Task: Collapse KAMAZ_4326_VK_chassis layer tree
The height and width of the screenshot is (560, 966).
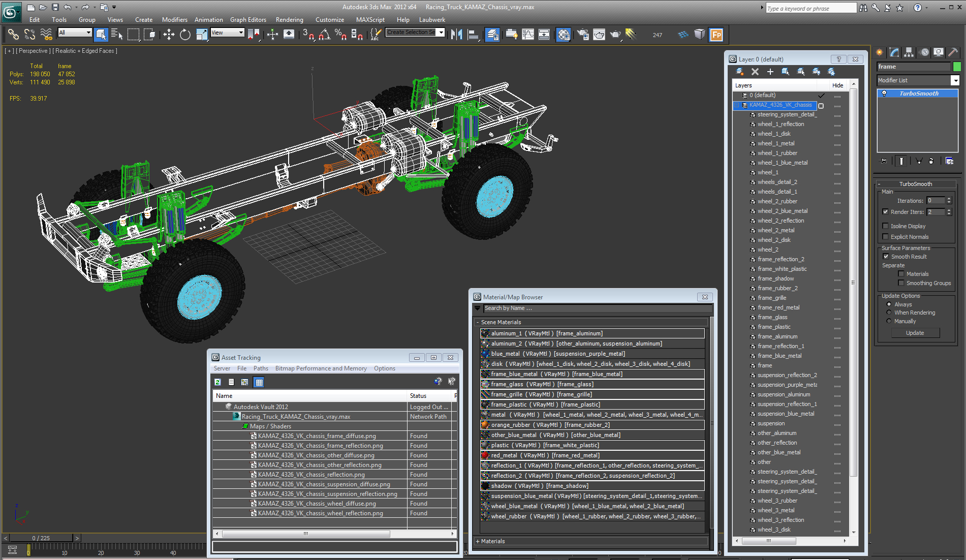Action: pos(736,105)
